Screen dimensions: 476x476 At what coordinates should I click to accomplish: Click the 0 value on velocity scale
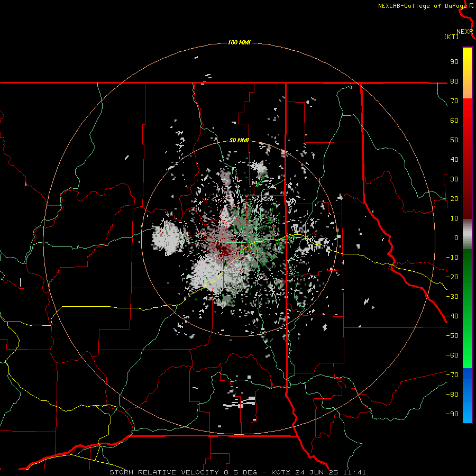(x=456, y=238)
